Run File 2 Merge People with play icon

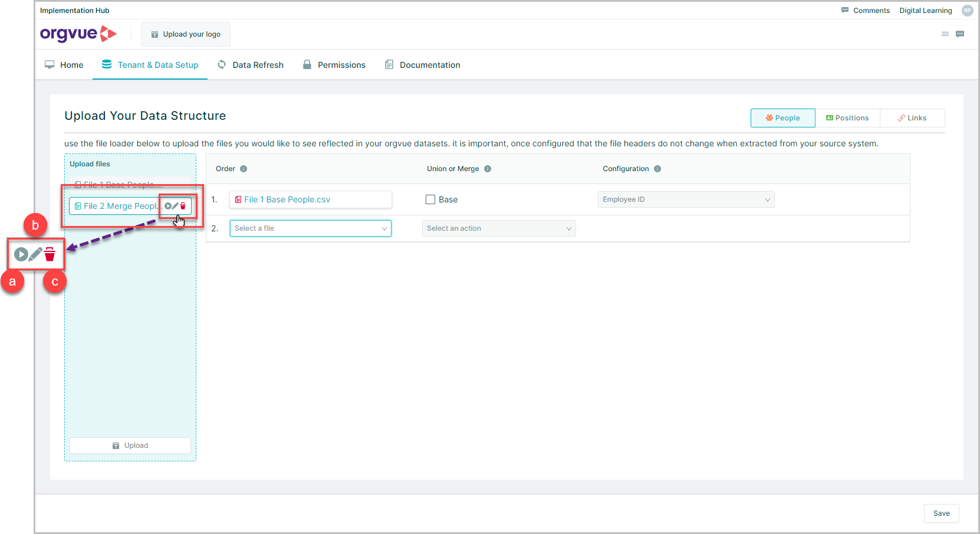[168, 206]
